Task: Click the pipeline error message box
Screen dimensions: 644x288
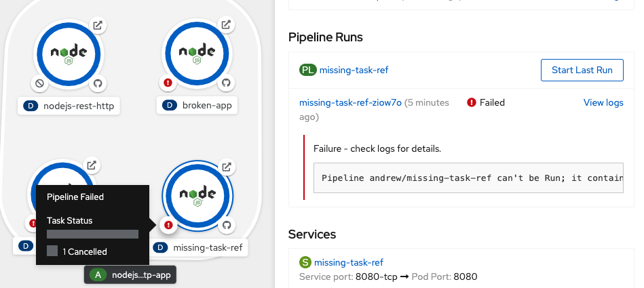Action: tap(468, 178)
